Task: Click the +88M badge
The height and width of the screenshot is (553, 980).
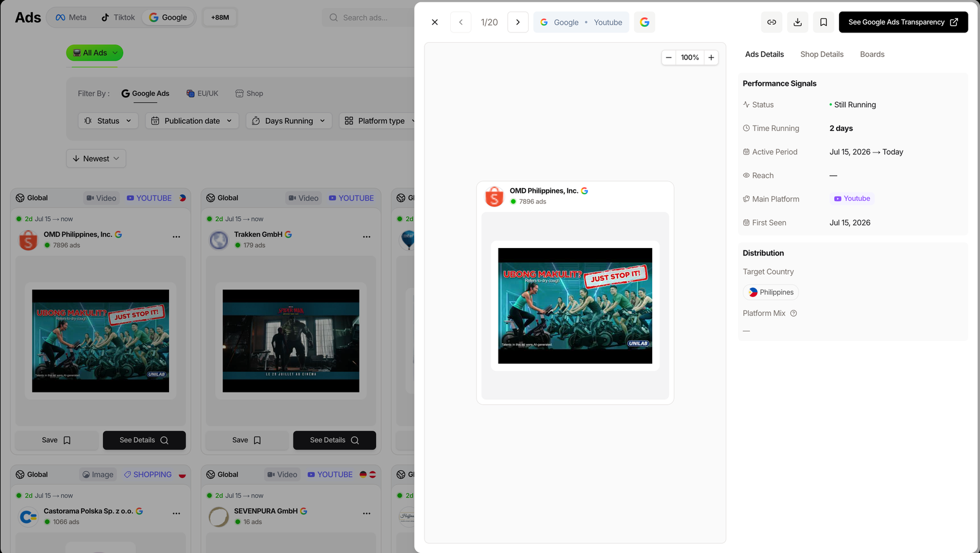Action: pyautogui.click(x=220, y=17)
